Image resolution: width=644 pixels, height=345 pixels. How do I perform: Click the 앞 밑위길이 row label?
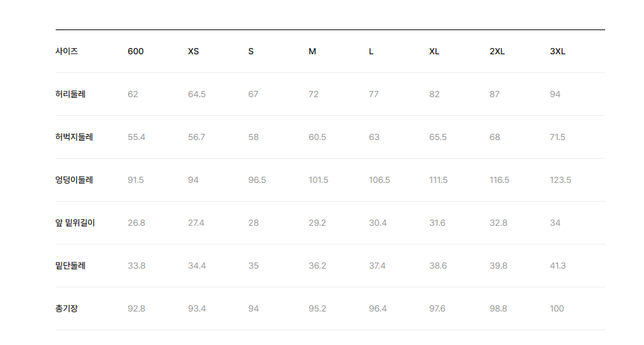75,222
